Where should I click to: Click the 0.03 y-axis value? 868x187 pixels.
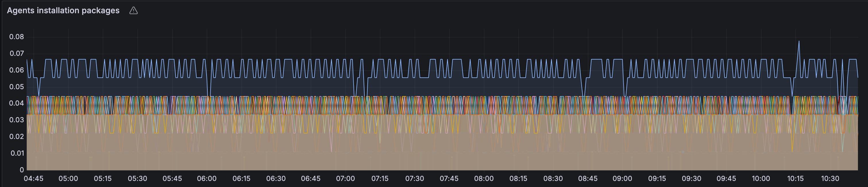coord(16,120)
